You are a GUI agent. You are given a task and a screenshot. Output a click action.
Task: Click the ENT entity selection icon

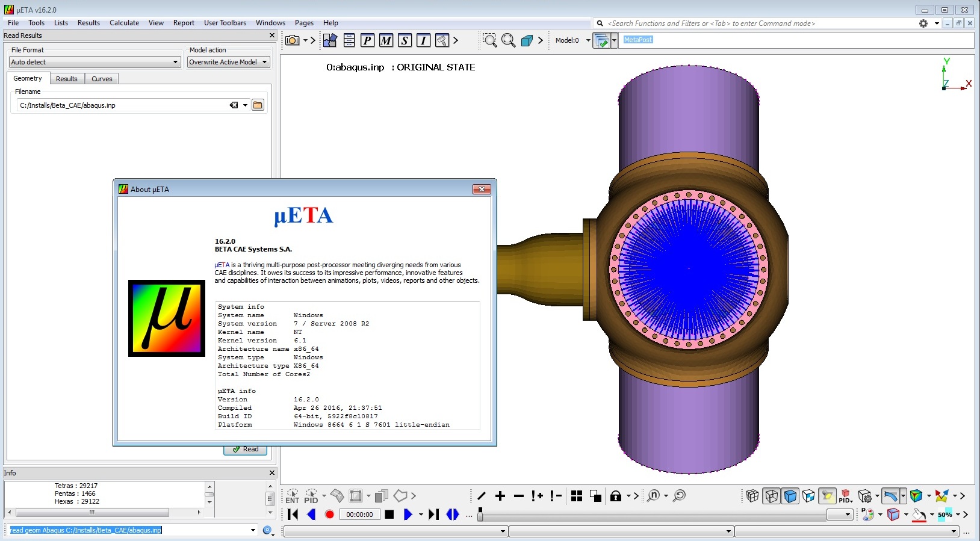coord(292,496)
